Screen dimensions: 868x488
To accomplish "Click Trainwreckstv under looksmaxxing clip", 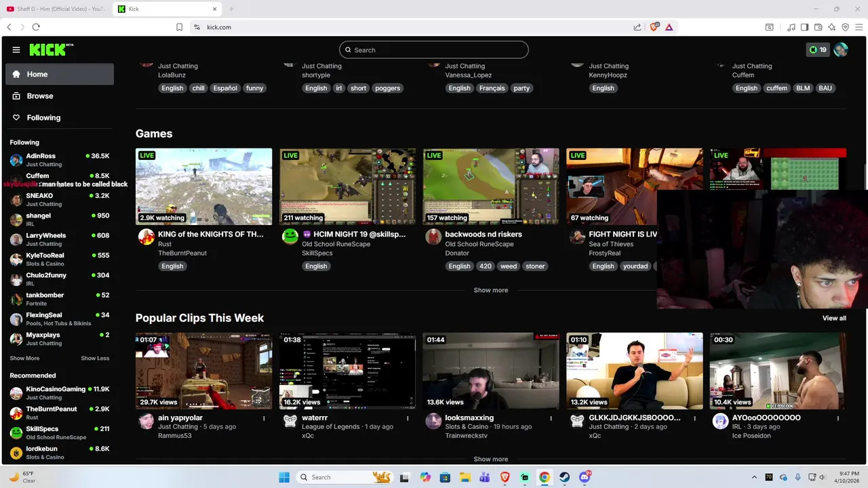I will coord(466,436).
